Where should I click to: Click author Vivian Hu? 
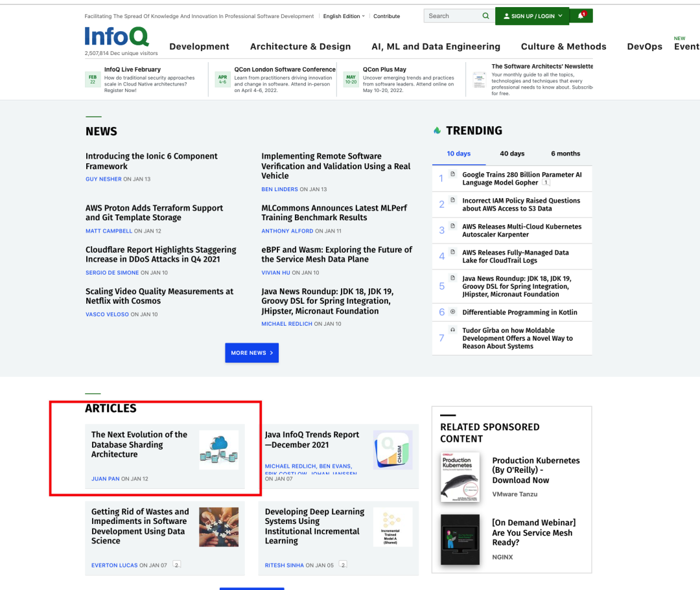(275, 273)
